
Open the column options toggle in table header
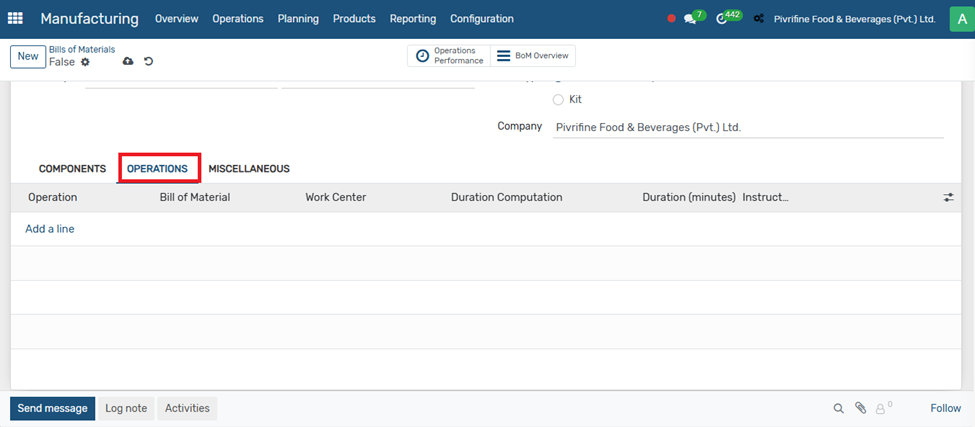pos(948,198)
